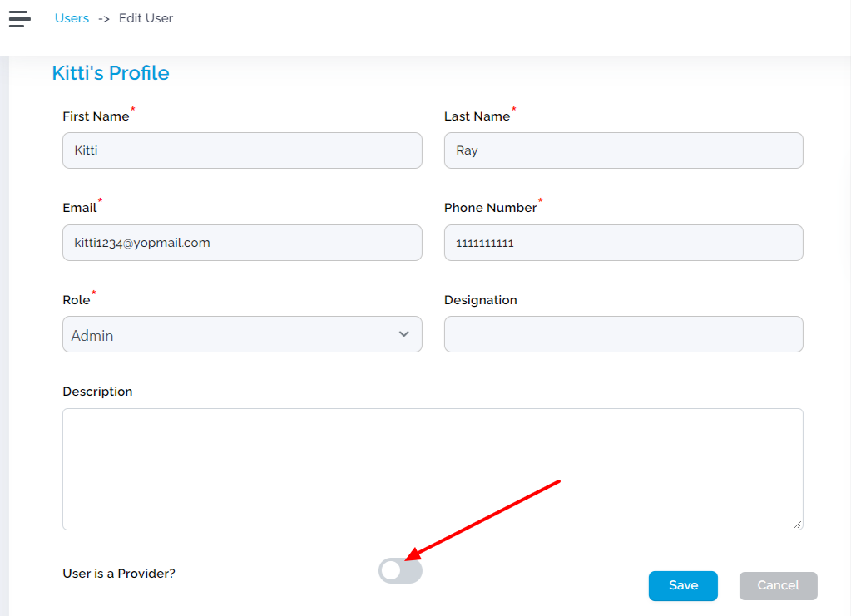Open the hamburger navigation menu
Viewport: 851px width, 616px height.
[x=19, y=18]
